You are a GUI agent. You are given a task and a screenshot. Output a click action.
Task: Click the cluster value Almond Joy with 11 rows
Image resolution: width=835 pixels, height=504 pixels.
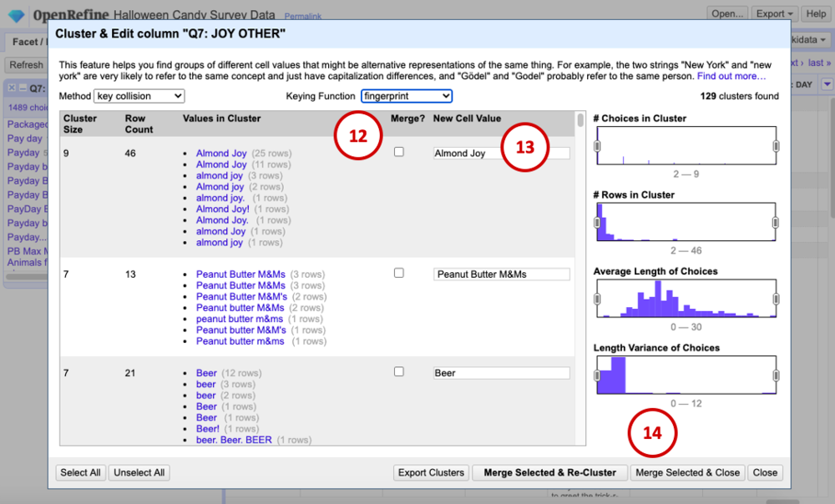[x=221, y=164]
